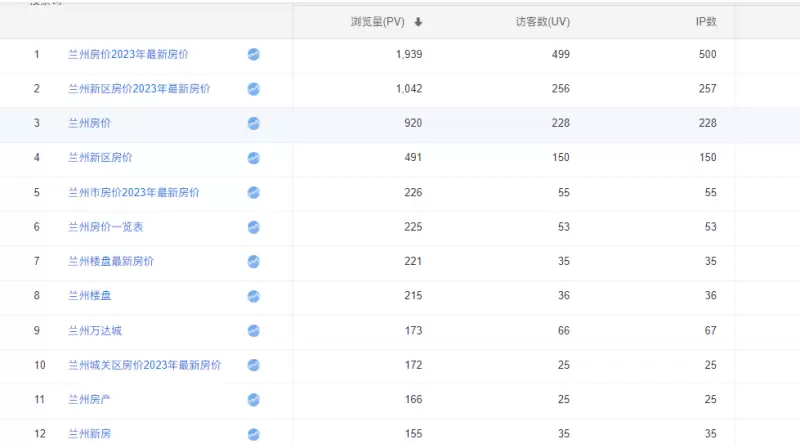Screen dimensions: 800x444
Task: Click trend icon for 兰州新区房价2023年最新房价
Action: 254,89
